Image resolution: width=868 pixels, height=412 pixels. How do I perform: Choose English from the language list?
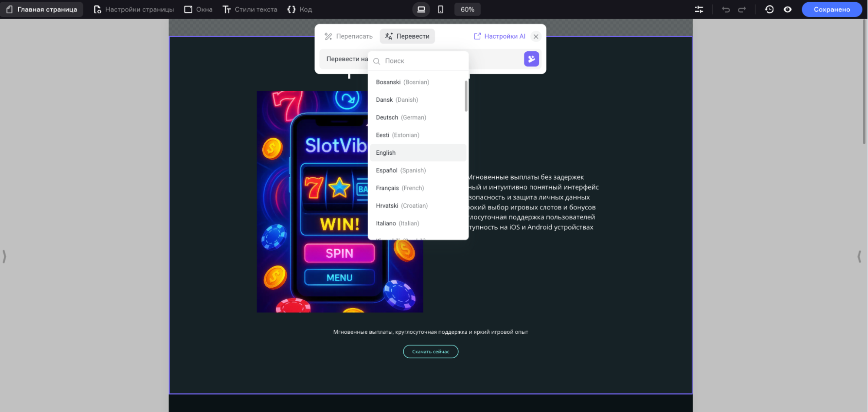[418, 153]
